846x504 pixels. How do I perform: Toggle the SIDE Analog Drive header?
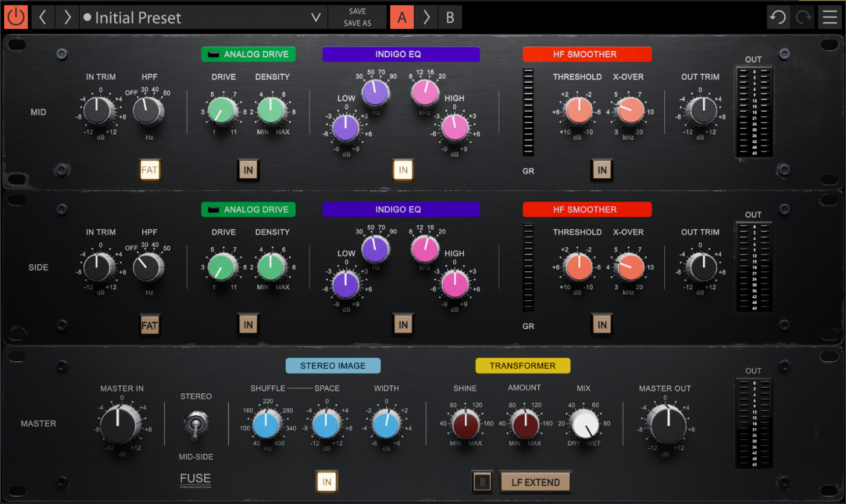(x=248, y=210)
